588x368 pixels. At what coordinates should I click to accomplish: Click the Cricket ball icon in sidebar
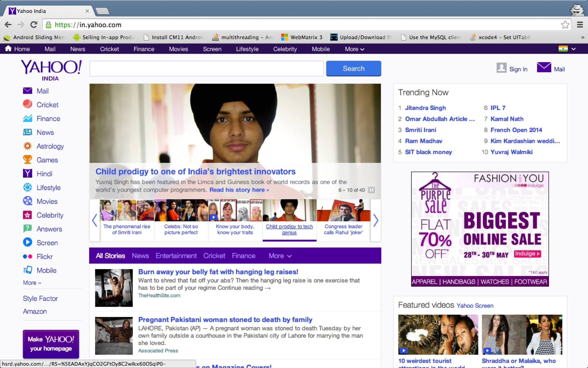pos(28,104)
